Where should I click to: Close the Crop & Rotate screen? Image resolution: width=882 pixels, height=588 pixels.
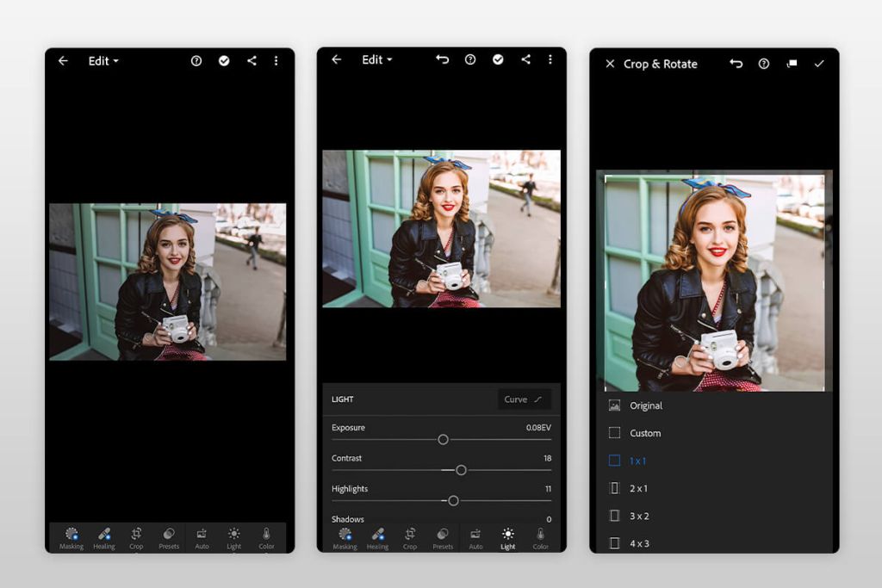click(610, 64)
